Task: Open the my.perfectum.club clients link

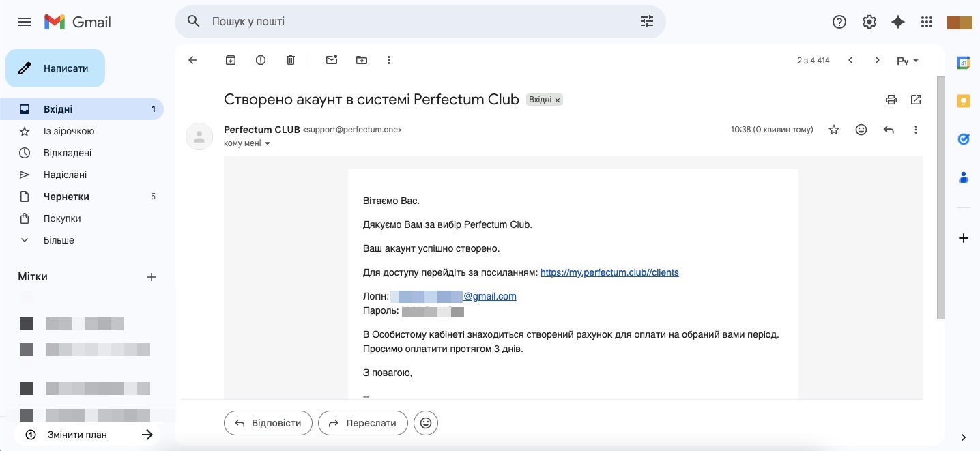Action: click(x=609, y=272)
